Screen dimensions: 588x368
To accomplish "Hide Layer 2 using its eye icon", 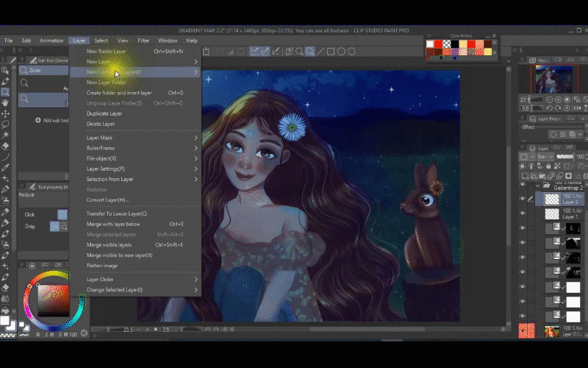I will 523,199.
